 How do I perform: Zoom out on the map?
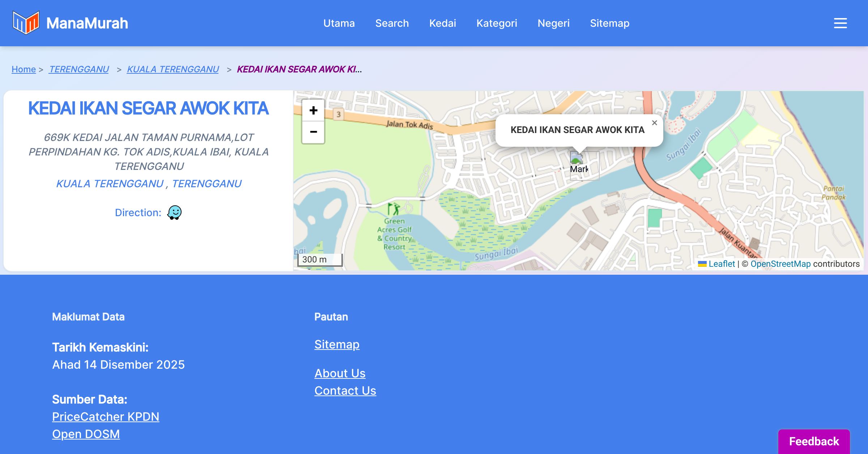click(313, 132)
